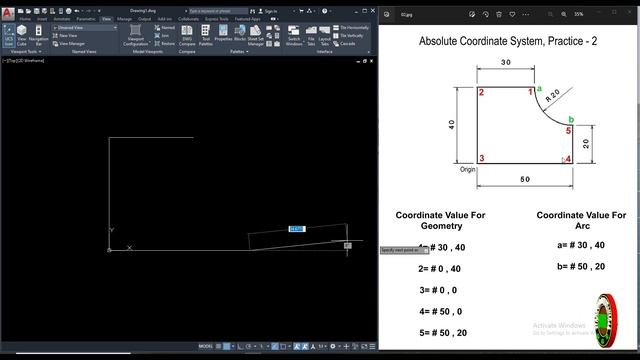Open DWG Compare tool

[187, 35]
